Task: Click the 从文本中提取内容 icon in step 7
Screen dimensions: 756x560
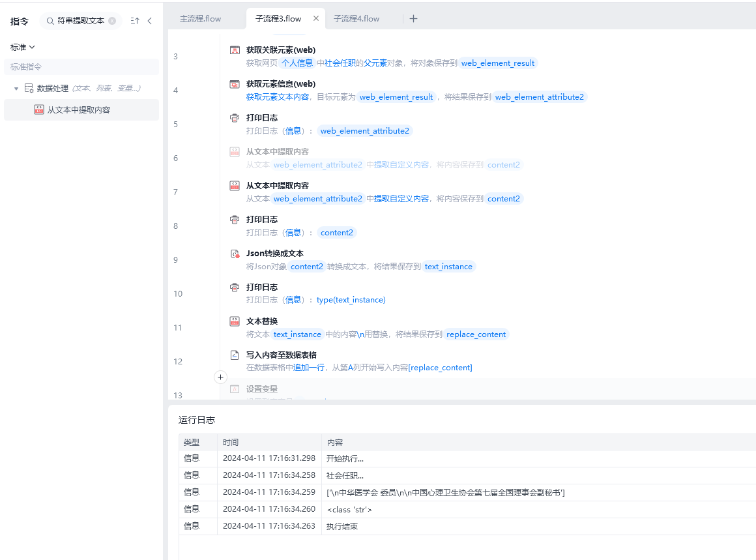Action: point(235,186)
